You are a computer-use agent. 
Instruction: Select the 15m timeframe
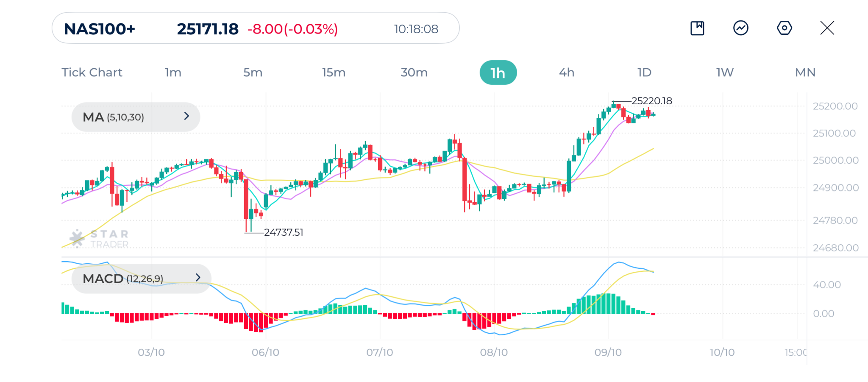click(x=334, y=72)
